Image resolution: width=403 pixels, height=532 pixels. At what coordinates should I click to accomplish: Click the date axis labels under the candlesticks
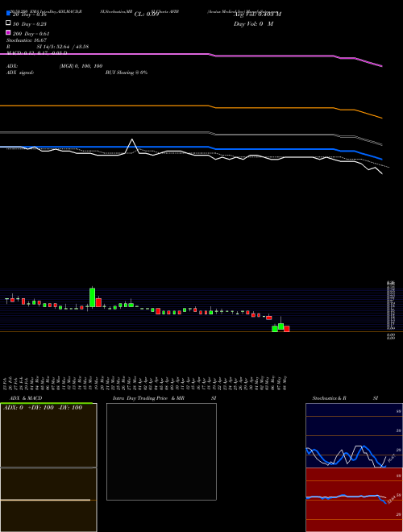[x=146, y=383]
